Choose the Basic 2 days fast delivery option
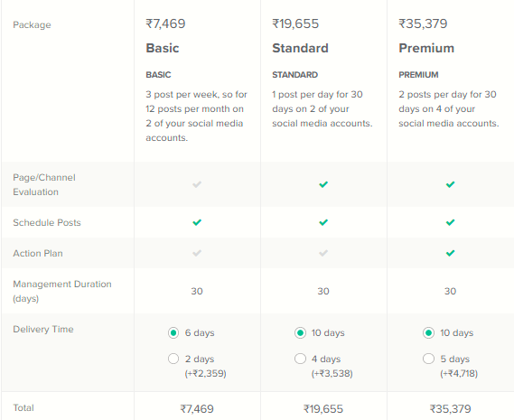Image resolution: width=514 pixels, height=420 pixels. click(x=173, y=359)
